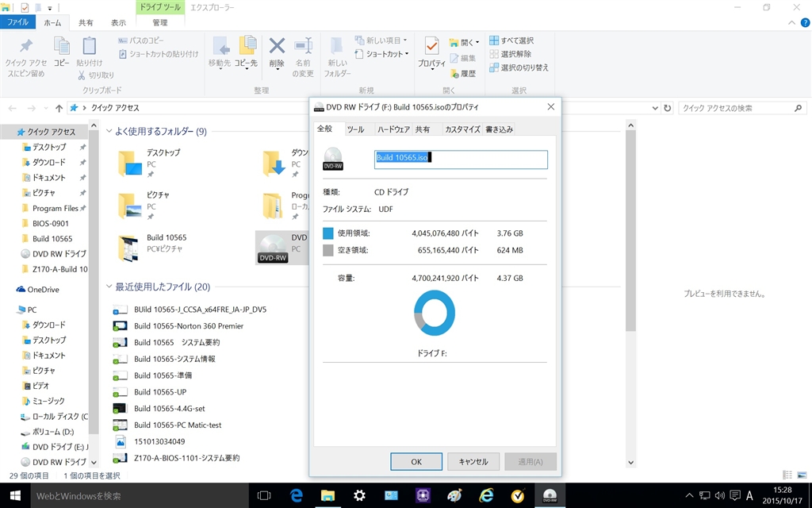Click Cancel (キャンセル) in properties dialog

coord(473,461)
